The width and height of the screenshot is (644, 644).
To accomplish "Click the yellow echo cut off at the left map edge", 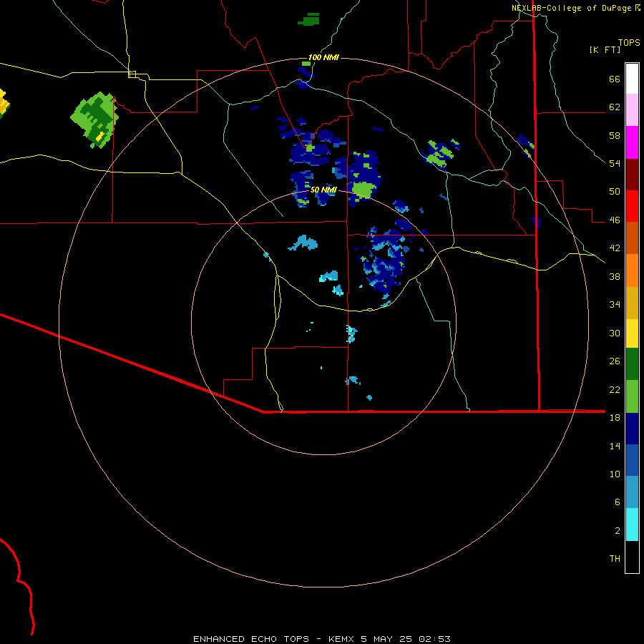I will [4, 104].
